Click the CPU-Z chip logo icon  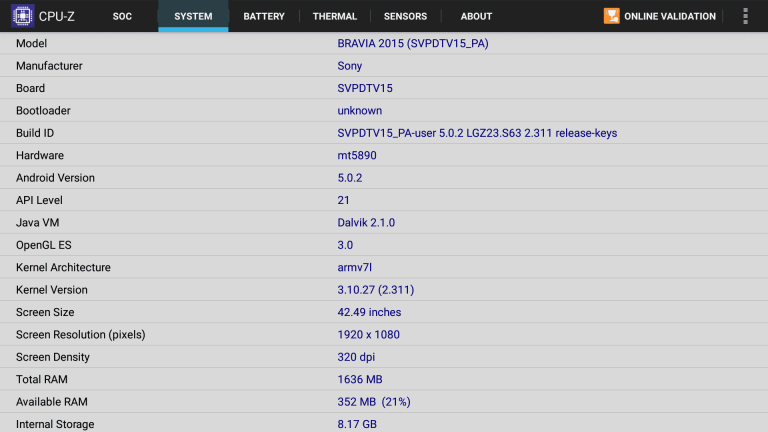tap(22, 16)
